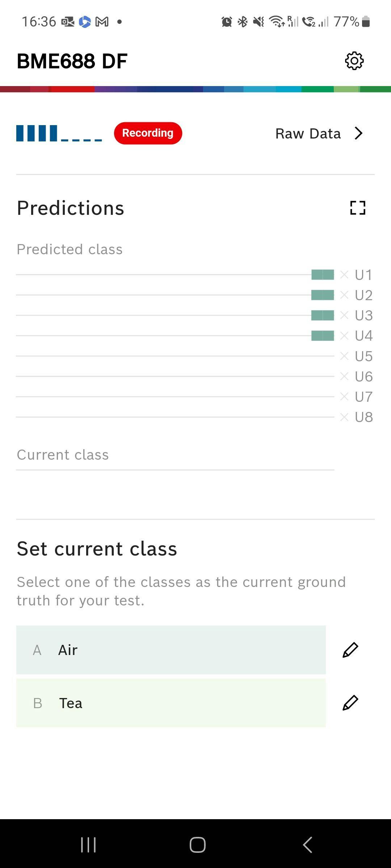Screen dimensions: 391x868
Task: Open Raw Data via chevron arrow
Action: tap(358, 133)
